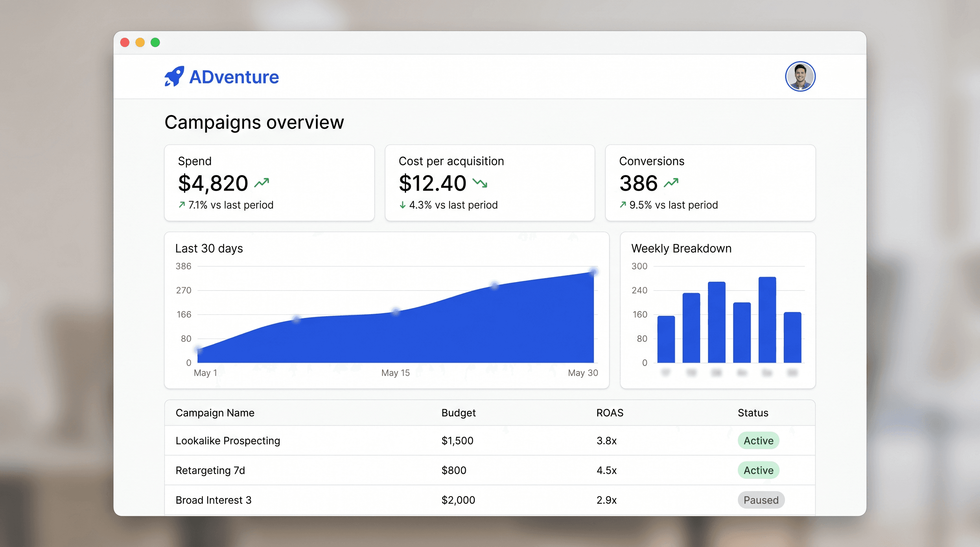Click the yellow minimize window button
Screen dimensions: 980x547
(140, 42)
